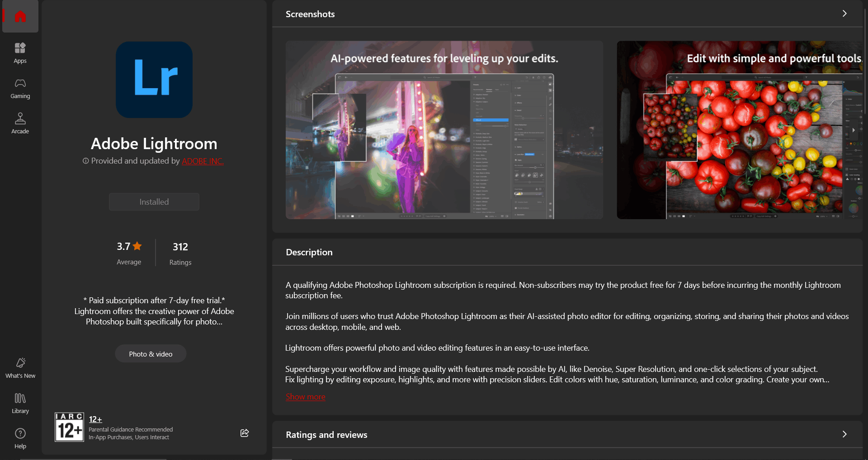Open the Library
The width and height of the screenshot is (868, 460).
pyautogui.click(x=20, y=403)
